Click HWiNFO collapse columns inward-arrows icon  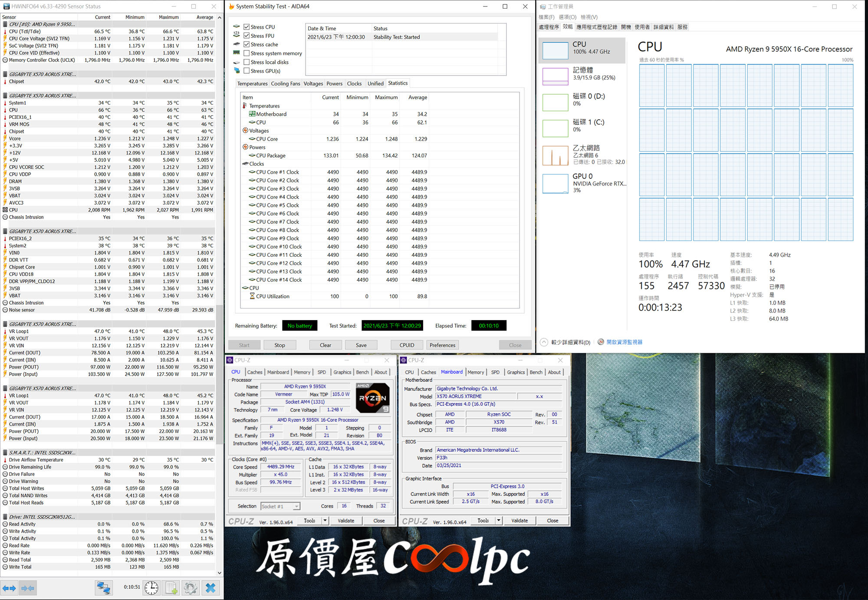click(27, 588)
